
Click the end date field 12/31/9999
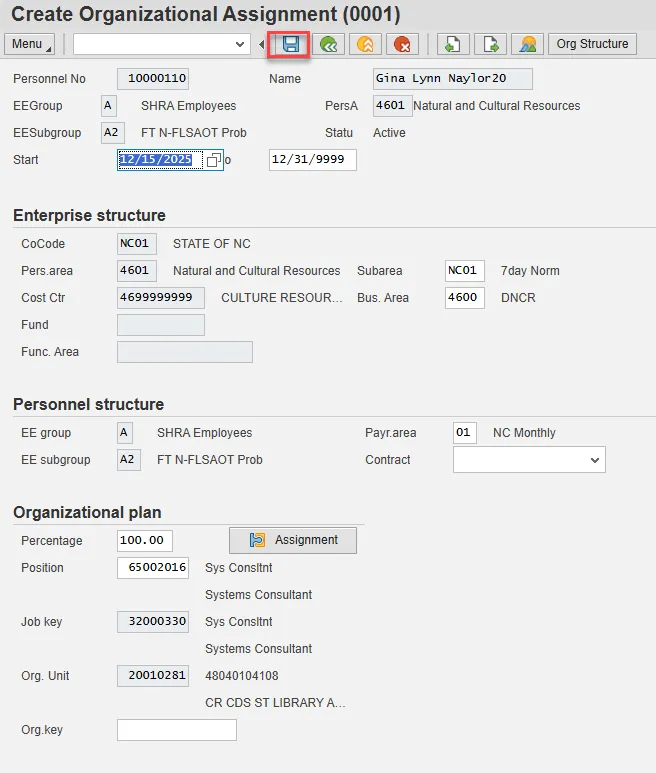(x=312, y=160)
